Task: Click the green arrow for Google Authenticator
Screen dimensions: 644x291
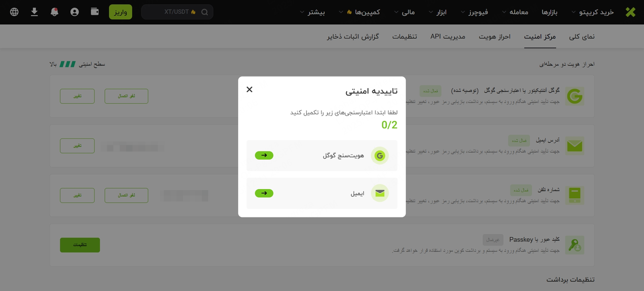Action: [x=264, y=156]
